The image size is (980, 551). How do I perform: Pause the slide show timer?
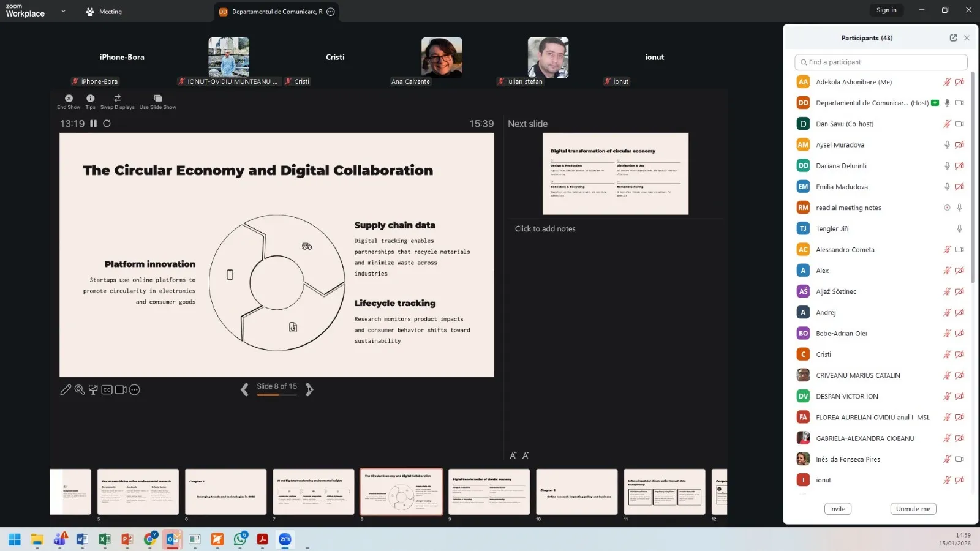pos(94,124)
